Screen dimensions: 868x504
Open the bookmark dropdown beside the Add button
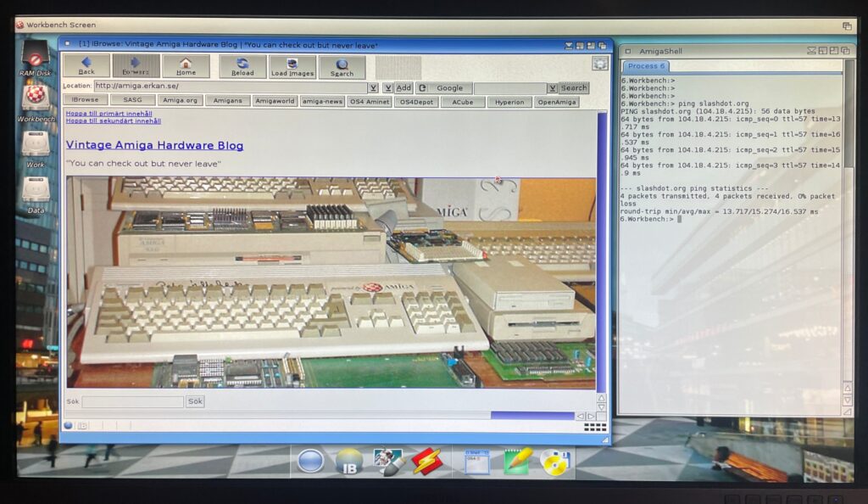pyautogui.click(x=388, y=87)
